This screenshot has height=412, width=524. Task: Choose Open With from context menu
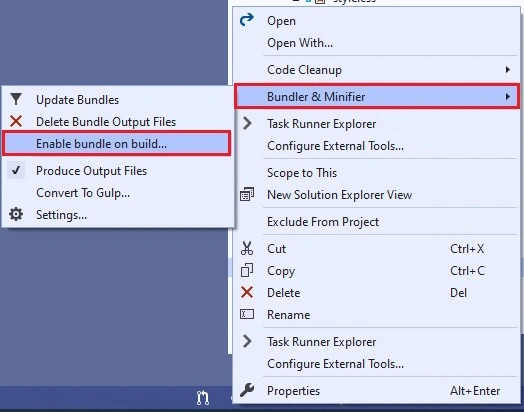[300, 43]
